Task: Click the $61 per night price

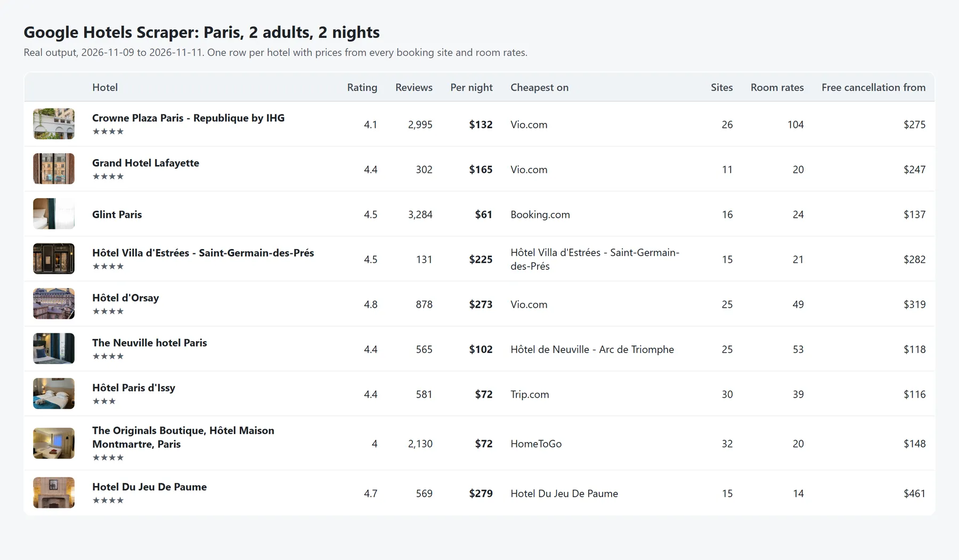Action: tap(484, 215)
